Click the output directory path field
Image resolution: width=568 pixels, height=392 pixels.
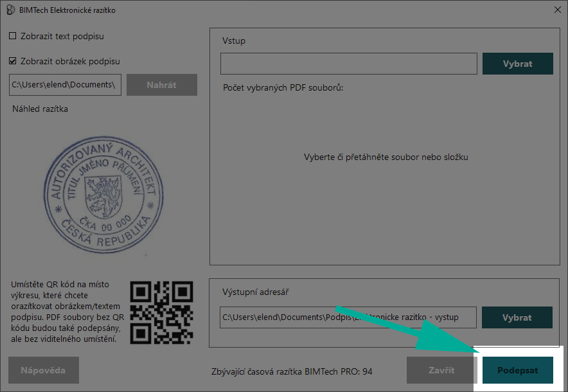point(348,317)
